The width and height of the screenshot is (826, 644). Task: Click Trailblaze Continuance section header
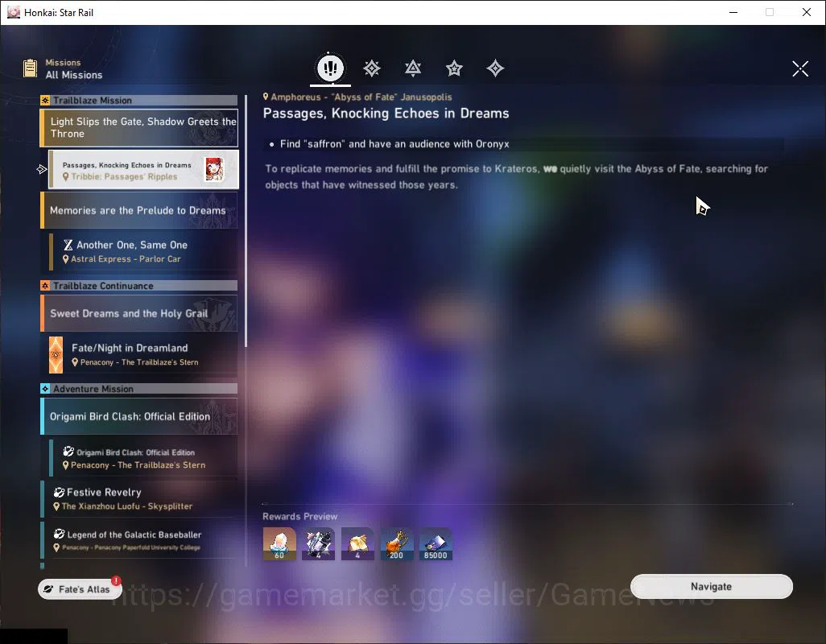coord(139,286)
